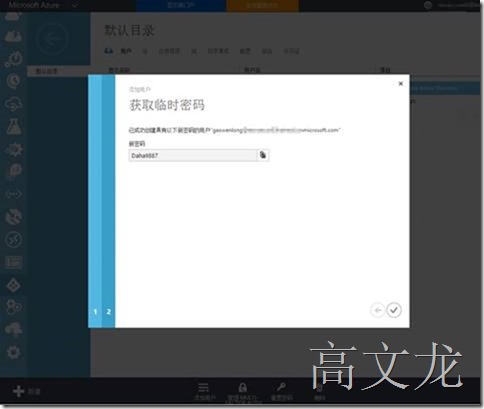Switch to the 许可证 tab
484x409 pixels.
[291, 51]
